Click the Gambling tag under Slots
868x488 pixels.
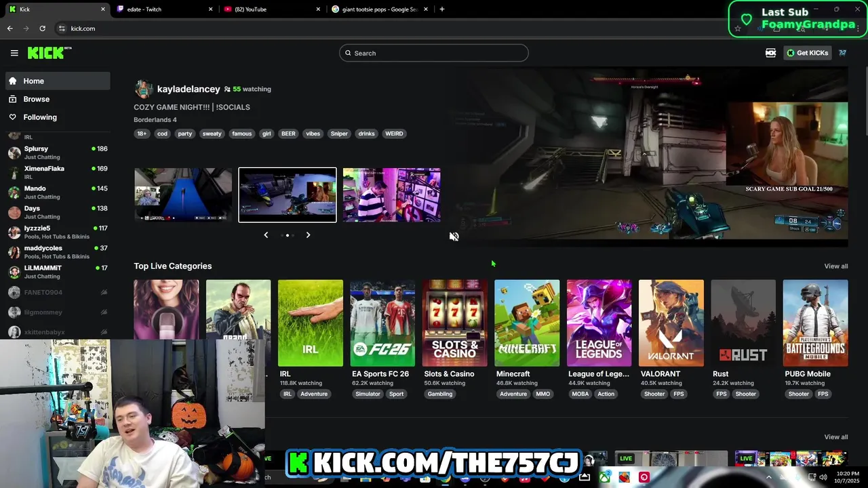(x=440, y=394)
